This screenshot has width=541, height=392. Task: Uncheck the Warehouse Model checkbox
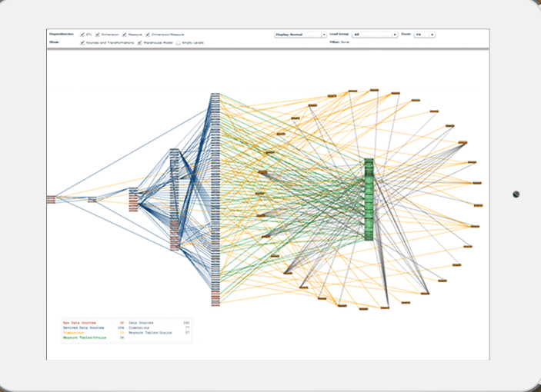pyautogui.click(x=139, y=43)
